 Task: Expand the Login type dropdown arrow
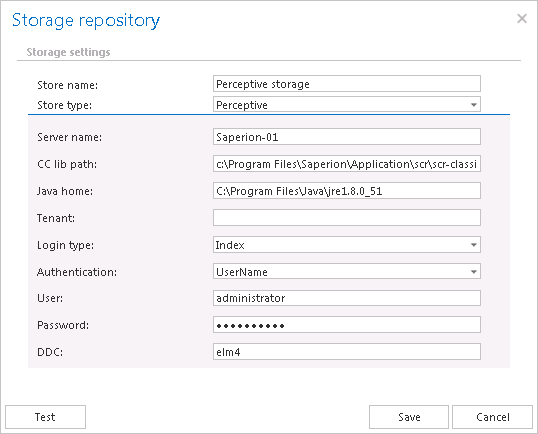pyautogui.click(x=473, y=245)
